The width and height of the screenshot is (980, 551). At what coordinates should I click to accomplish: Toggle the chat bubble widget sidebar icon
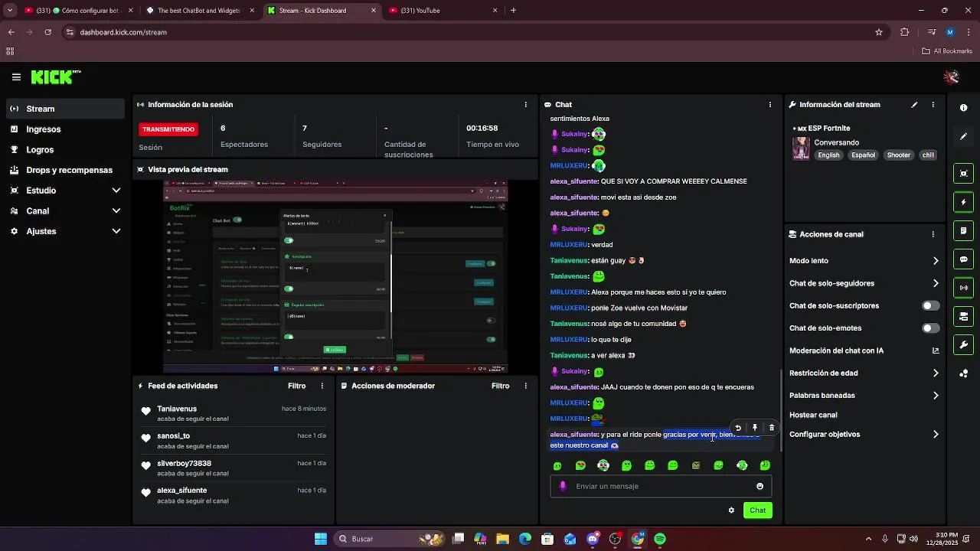point(964,259)
